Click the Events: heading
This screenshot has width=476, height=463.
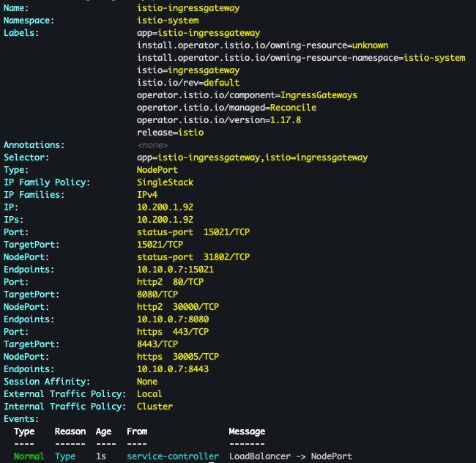click(x=21, y=418)
